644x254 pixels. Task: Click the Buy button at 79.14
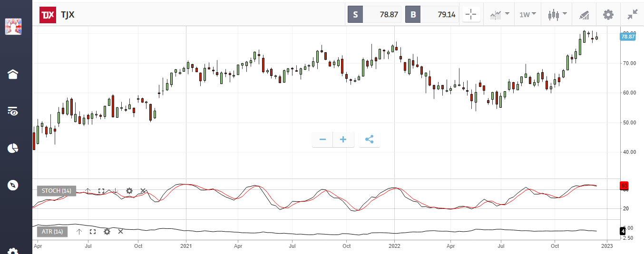click(x=433, y=15)
